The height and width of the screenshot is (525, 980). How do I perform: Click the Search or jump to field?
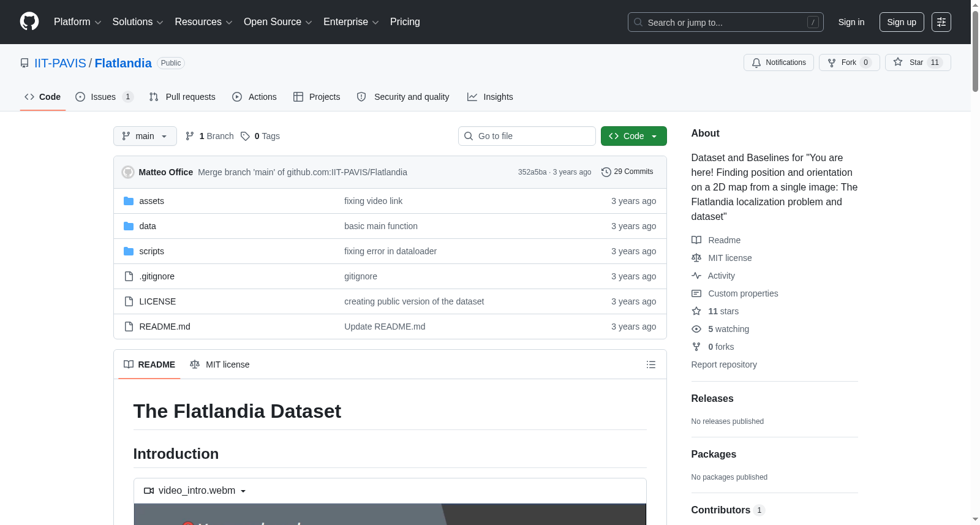click(726, 22)
